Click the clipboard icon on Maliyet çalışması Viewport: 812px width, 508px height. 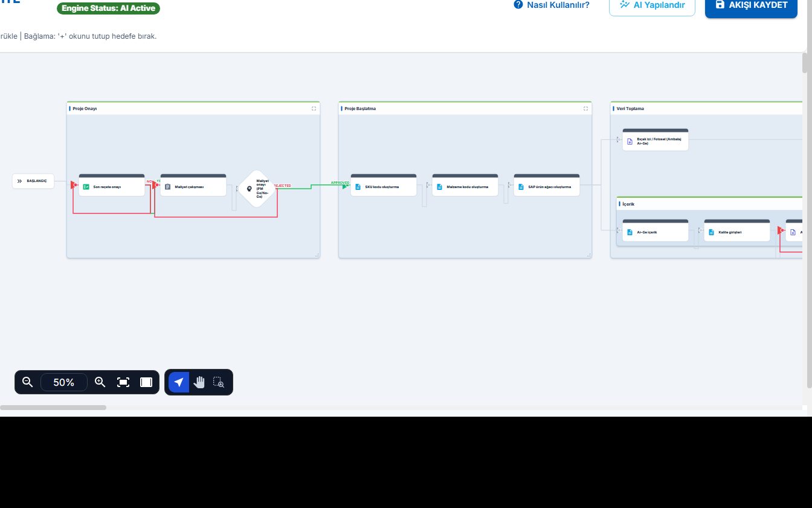168,187
